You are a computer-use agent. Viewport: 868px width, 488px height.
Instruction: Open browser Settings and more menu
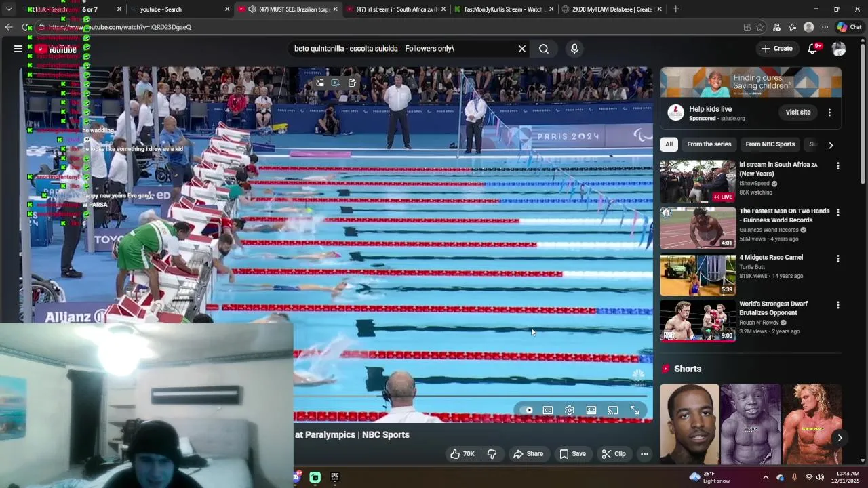pos(825,27)
